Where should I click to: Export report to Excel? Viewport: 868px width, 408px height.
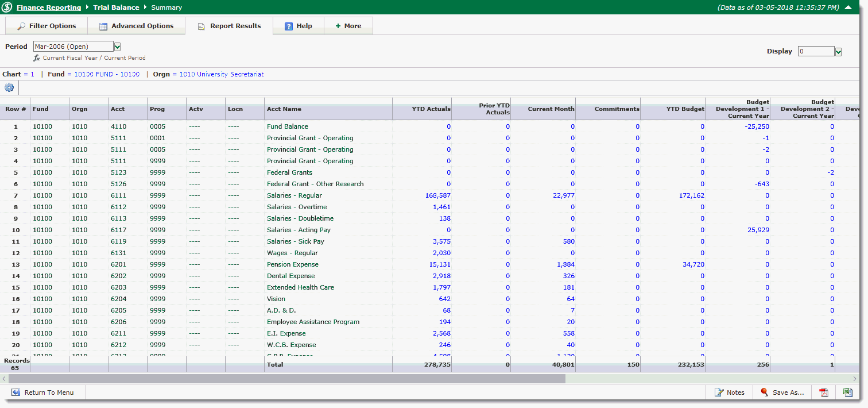point(847,392)
